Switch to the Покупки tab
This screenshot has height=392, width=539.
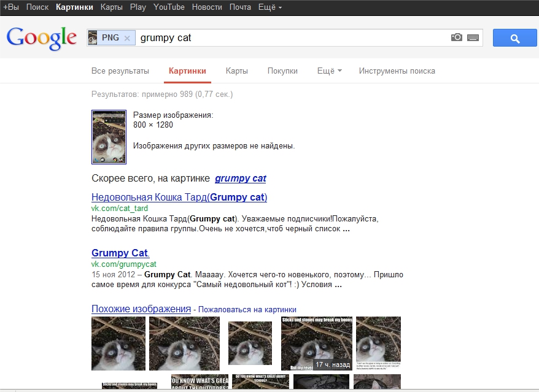click(282, 71)
